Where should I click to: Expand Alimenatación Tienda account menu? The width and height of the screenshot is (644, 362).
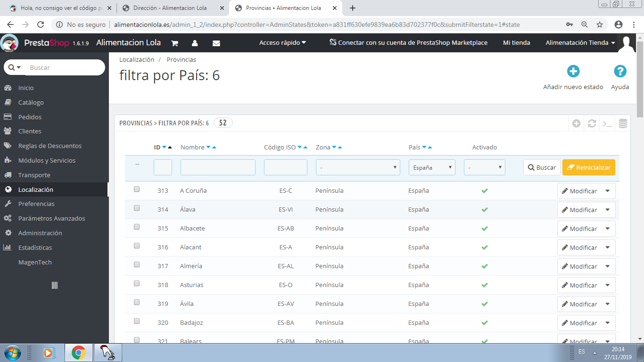580,43
